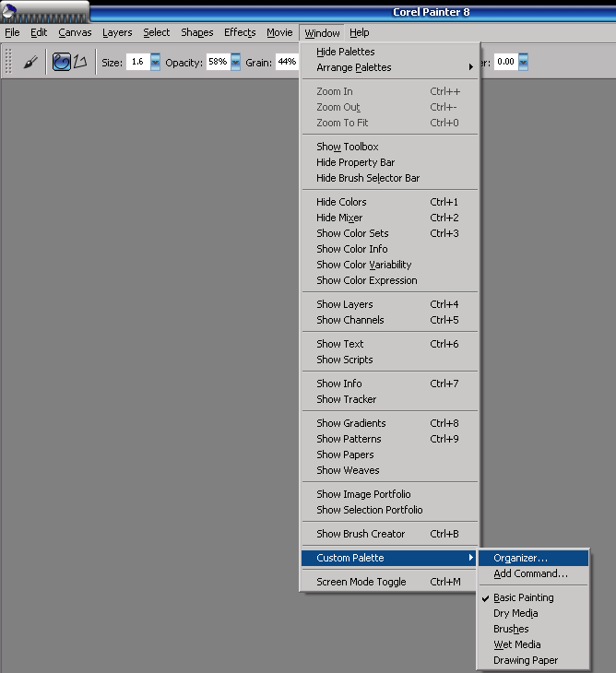This screenshot has height=673, width=616.
Task: Choose Show Toolbox
Action: click(x=390, y=147)
